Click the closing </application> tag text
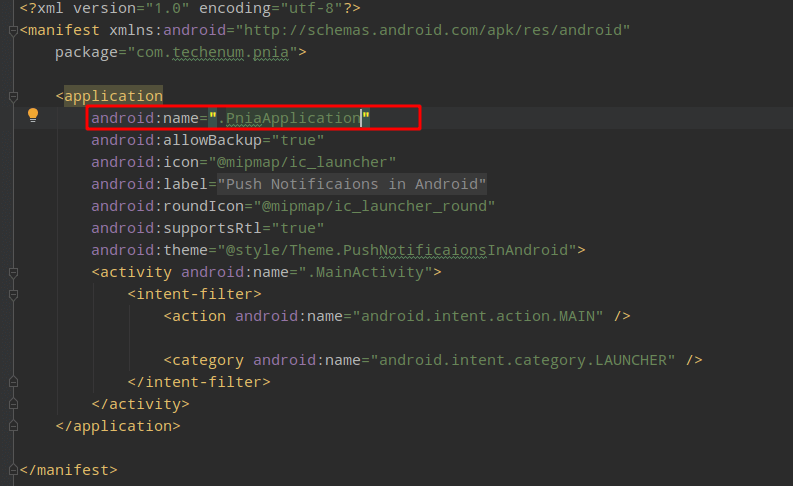The height and width of the screenshot is (486, 793). pyautogui.click(x=118, y=426)
